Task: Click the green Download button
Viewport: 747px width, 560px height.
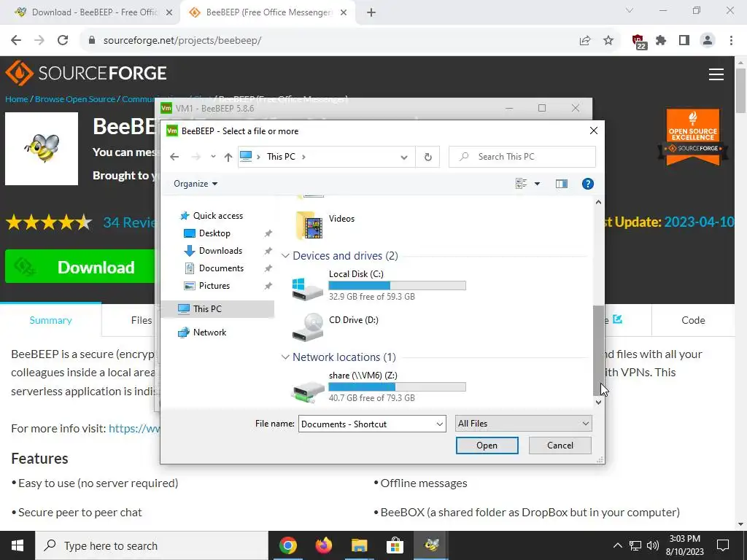Action: [x=82, y=267]
